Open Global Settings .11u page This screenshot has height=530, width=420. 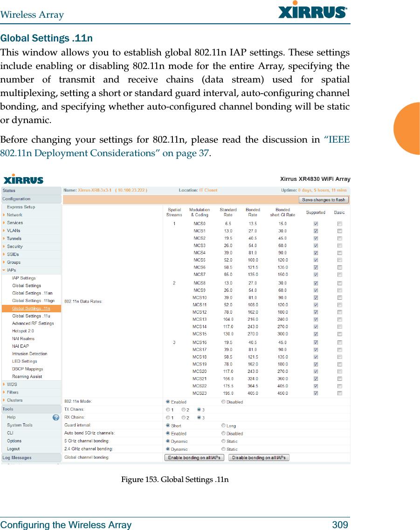[31, 316]
